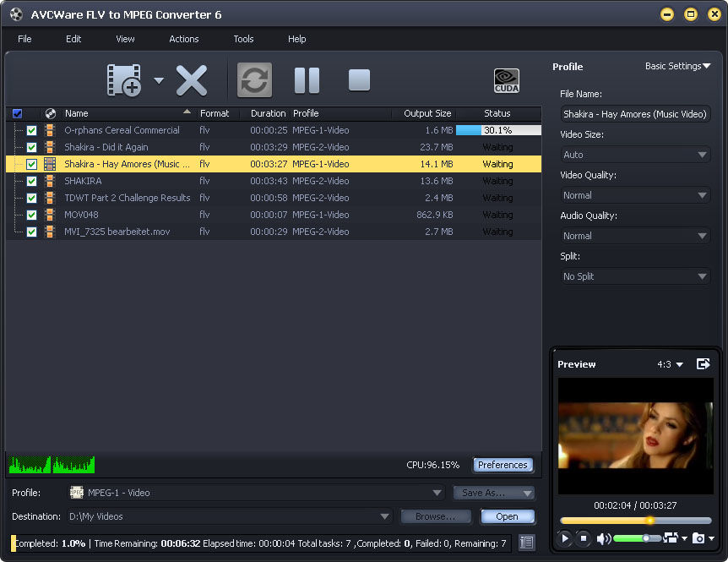This screenshot has height=562, width=728.
Task: Click the Browse... button
Action: click(436, 516)
